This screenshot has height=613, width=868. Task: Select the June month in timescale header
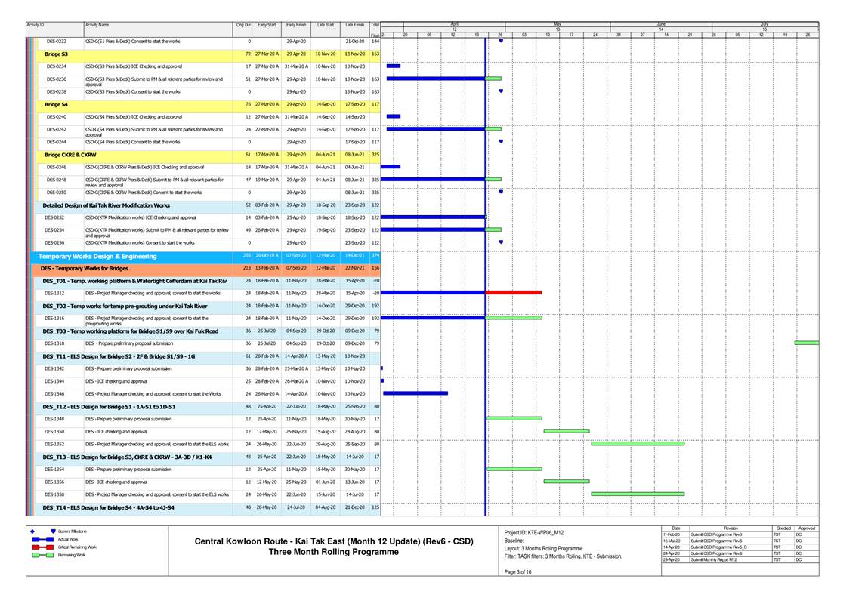(x=661, y=24)
